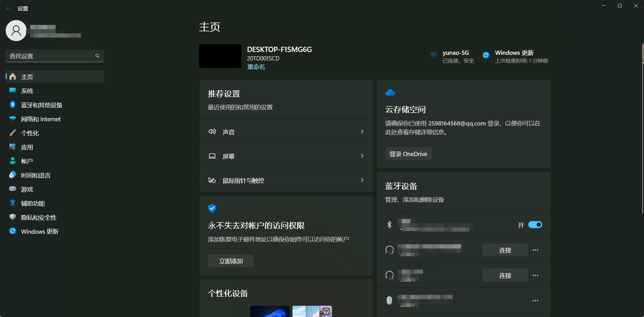
Task: Expand the 声音 recommended setting
Action: [286, 131]
